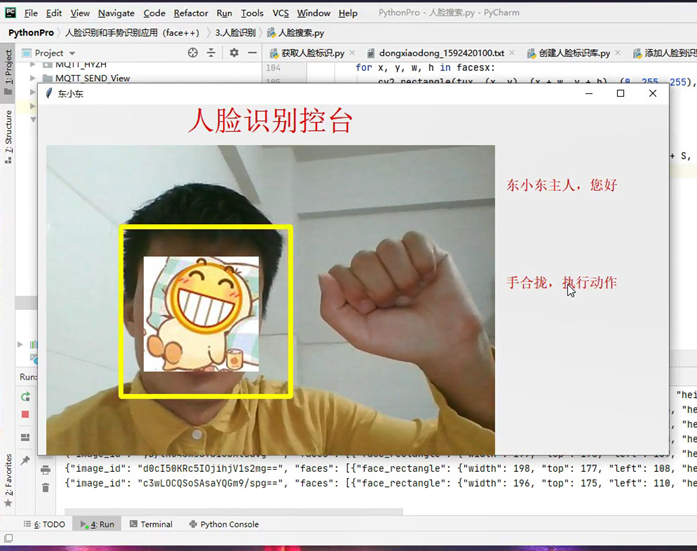Close the 东小东 window
The height and width of the screenshot is (551, 697).
pyautogui.click(x=653, y=93)
